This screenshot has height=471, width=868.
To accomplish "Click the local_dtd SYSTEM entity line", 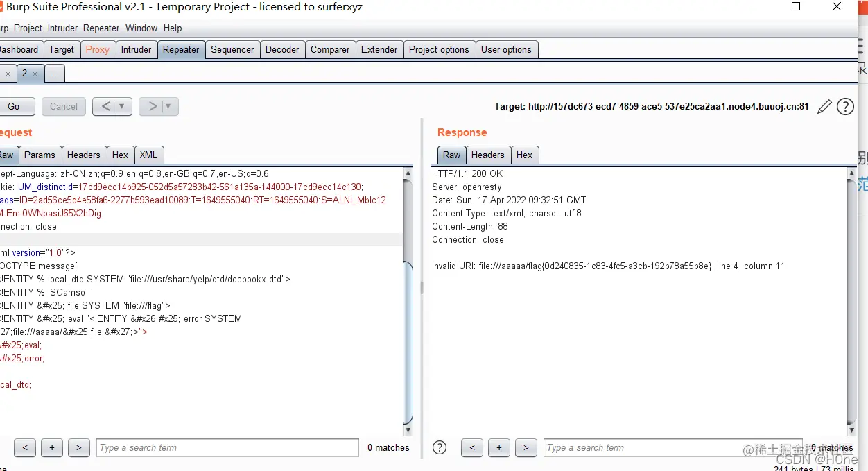I will click(x=145, y=279).
